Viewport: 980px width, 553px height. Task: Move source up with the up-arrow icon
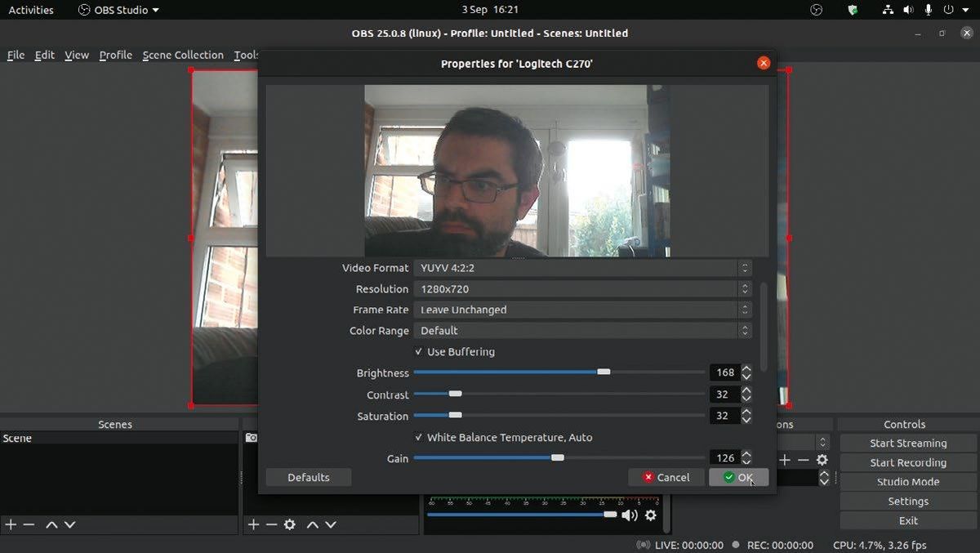[x=311, y=524]
